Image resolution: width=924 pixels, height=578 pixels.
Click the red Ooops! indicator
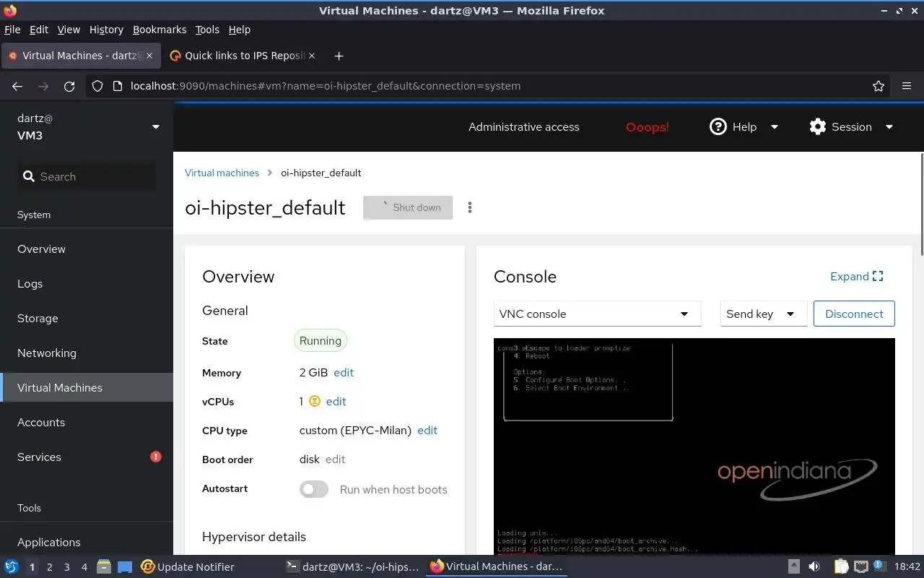648,127
